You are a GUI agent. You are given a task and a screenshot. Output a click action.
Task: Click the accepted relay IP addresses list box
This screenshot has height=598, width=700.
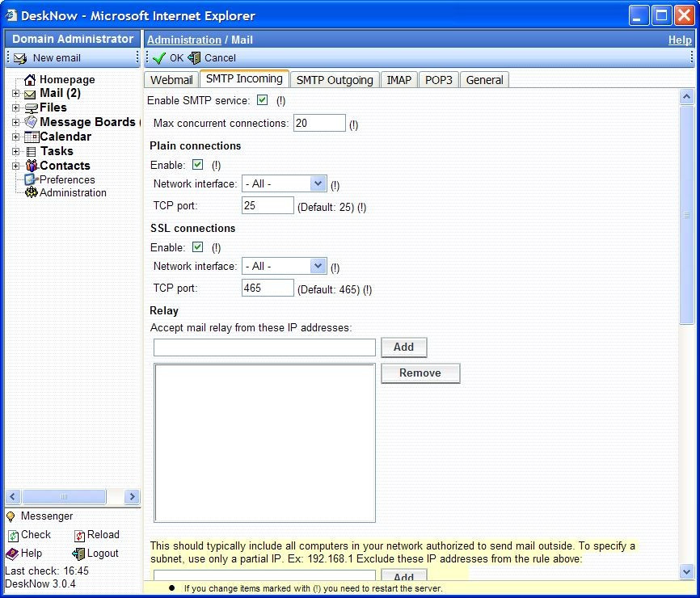tap(264, 443)
